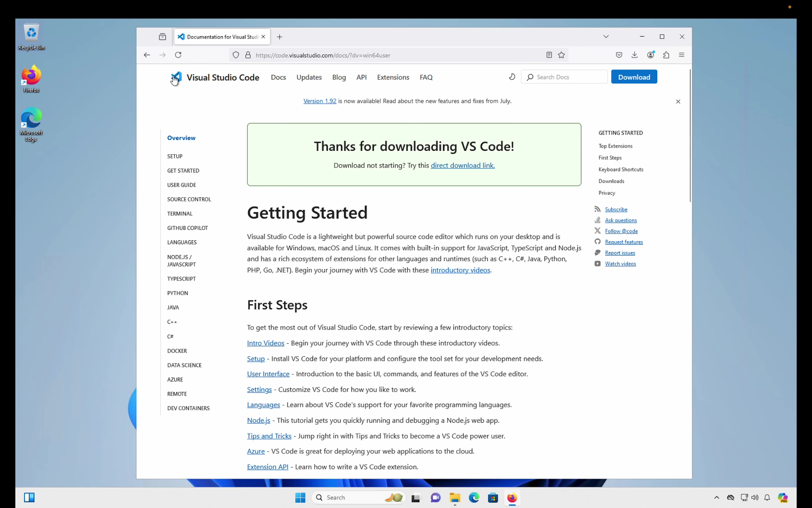The height and width of the screenshot is (508, 812).
Task: Click the Search Docs magnifier icon
Action: point(530,77)
